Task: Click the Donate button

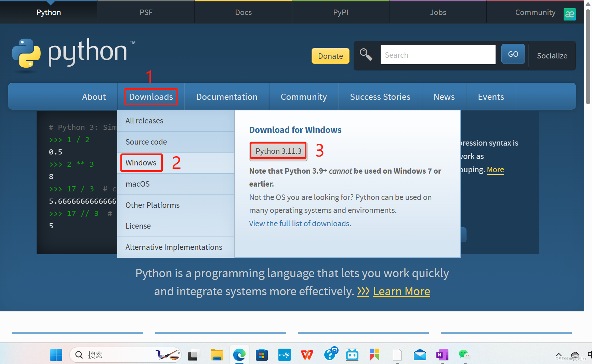Action: [x=330, y=56]
